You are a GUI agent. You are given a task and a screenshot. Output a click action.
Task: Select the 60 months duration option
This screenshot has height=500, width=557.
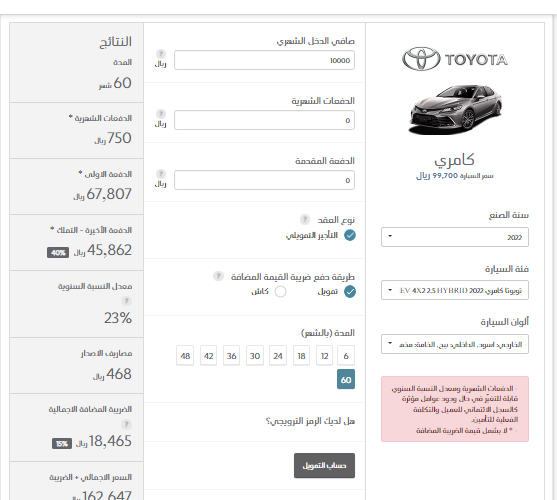point(346,379)
